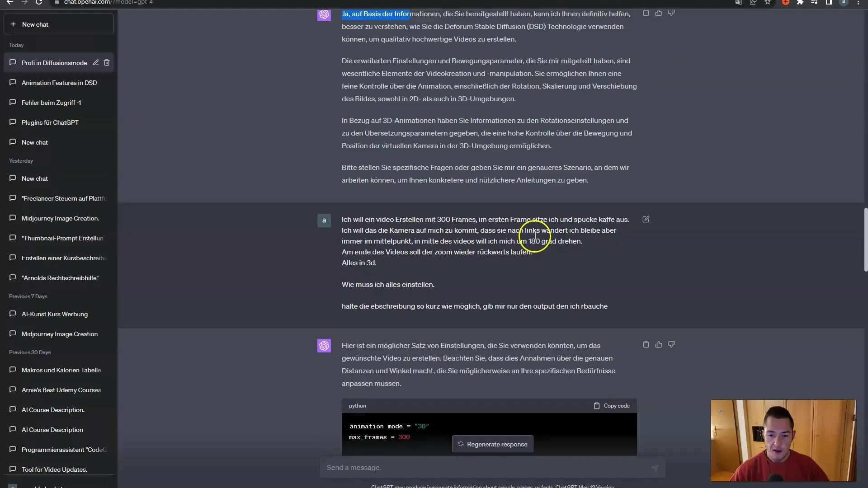Open Makros und Kalorien Tabelle chat

(x=59, y=370)
